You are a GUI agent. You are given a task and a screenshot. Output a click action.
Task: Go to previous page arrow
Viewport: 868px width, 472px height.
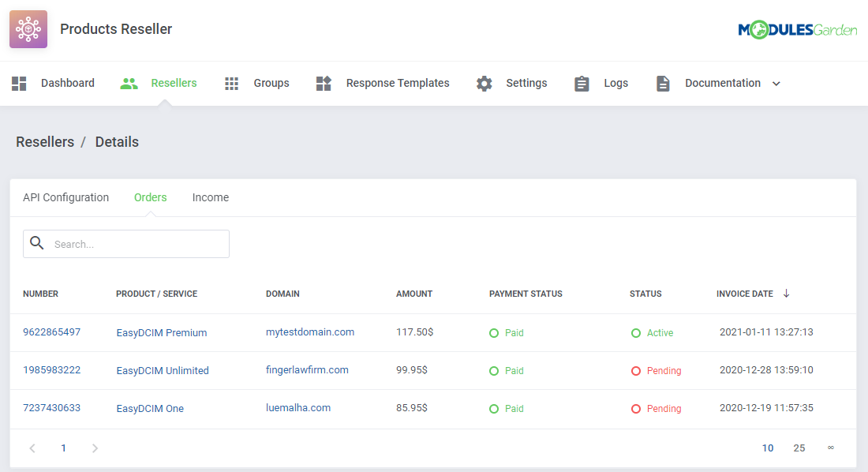point(32,448)
